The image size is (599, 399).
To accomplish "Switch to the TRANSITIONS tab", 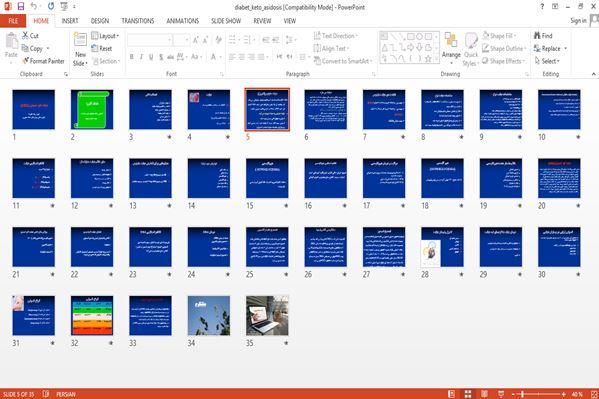I will (138, 21).
